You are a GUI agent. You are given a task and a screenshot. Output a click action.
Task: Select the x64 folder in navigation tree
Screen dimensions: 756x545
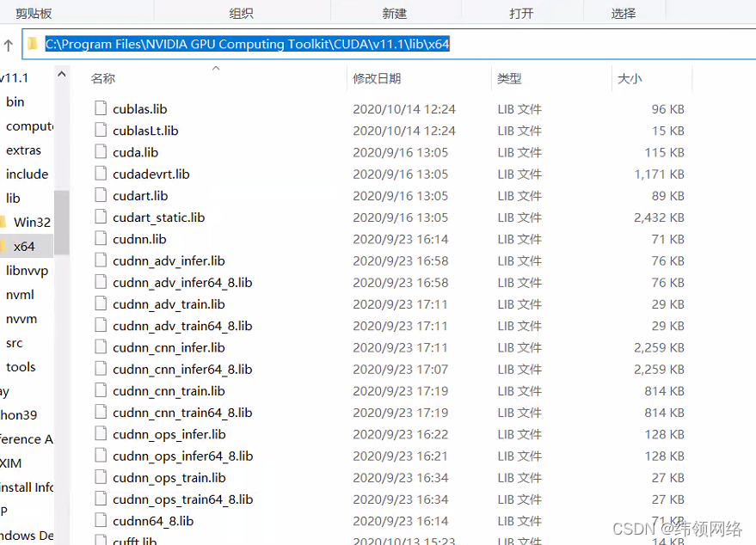24,246
